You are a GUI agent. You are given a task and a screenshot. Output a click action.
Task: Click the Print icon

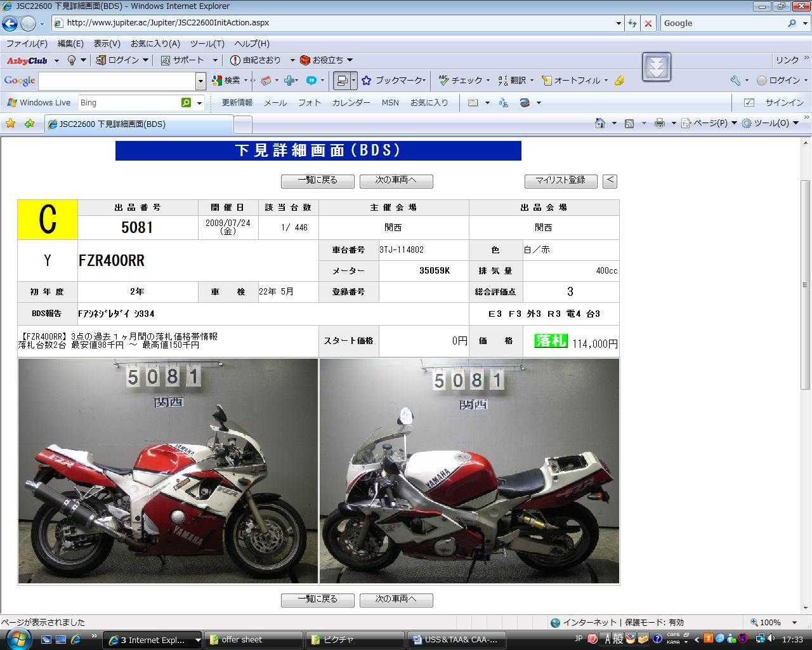click(660, 123)
